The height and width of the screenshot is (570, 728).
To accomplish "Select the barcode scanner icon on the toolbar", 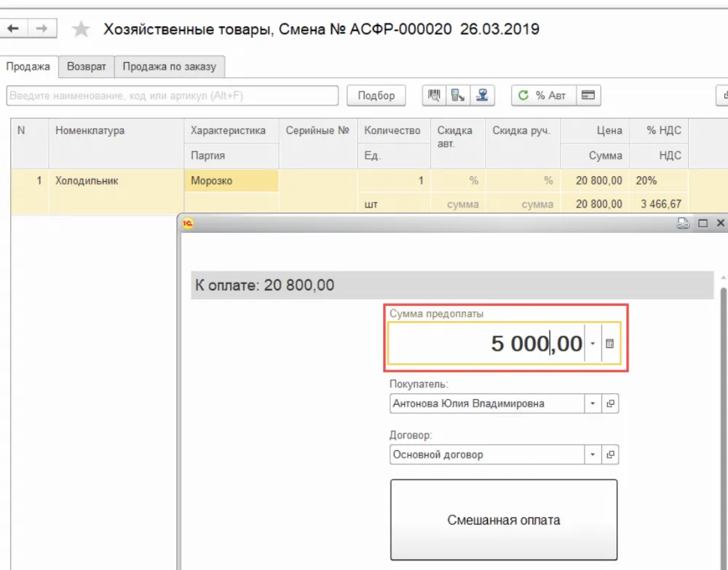I will tap(435, 95).
